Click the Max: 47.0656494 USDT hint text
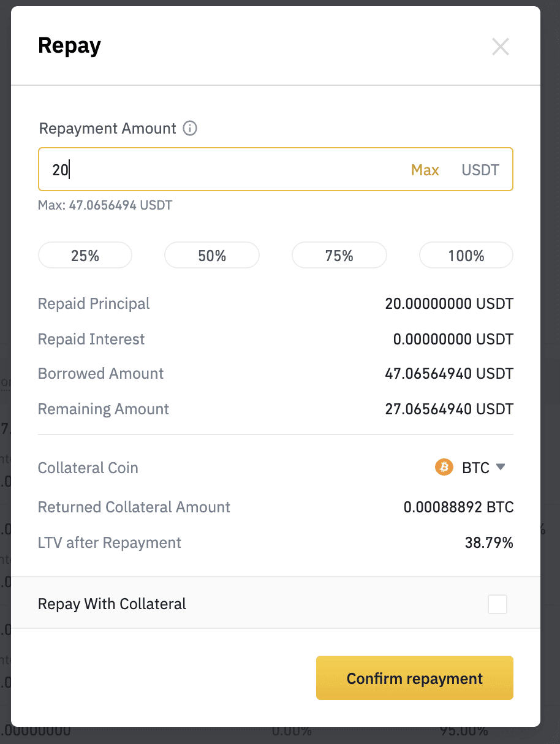Viewport: 560px width, 744px height. [105, 205]
